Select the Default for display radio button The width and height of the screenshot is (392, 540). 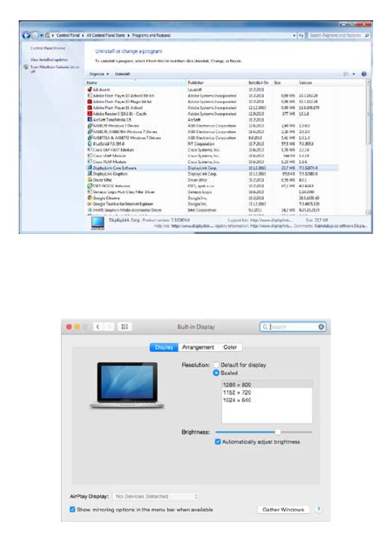216,365
